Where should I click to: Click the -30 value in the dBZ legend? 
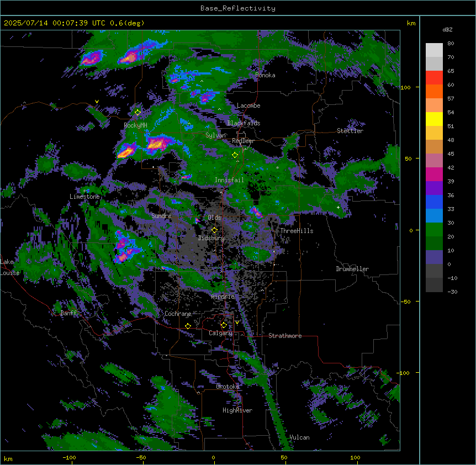pos(452,292)
